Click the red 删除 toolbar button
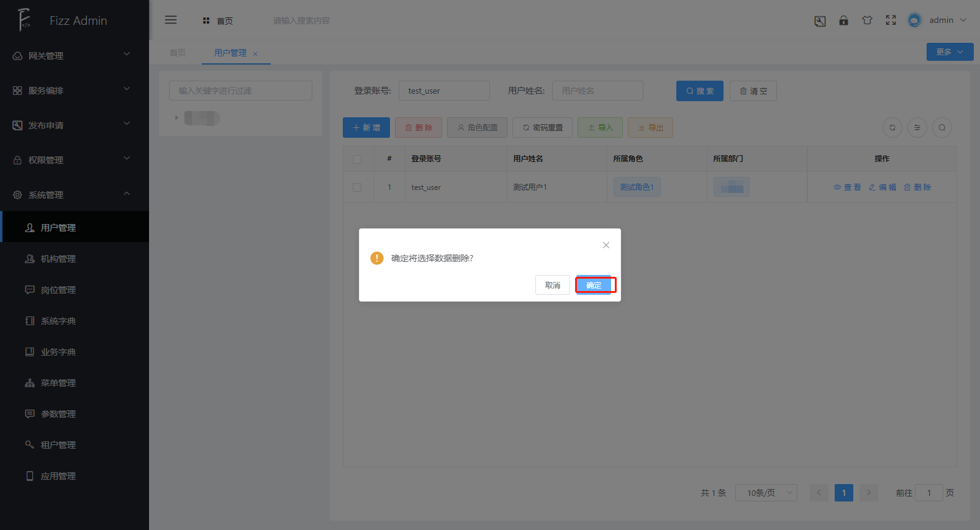980x530 pixels. [419, 128]
